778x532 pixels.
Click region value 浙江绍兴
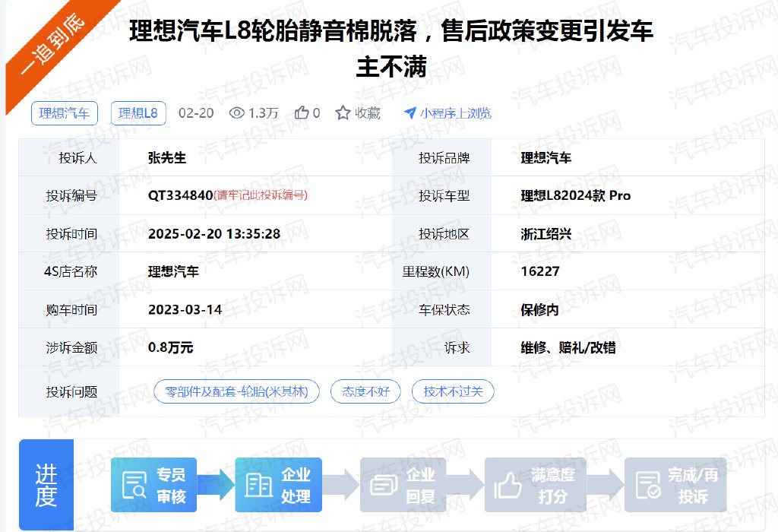[x=546, y=234]
